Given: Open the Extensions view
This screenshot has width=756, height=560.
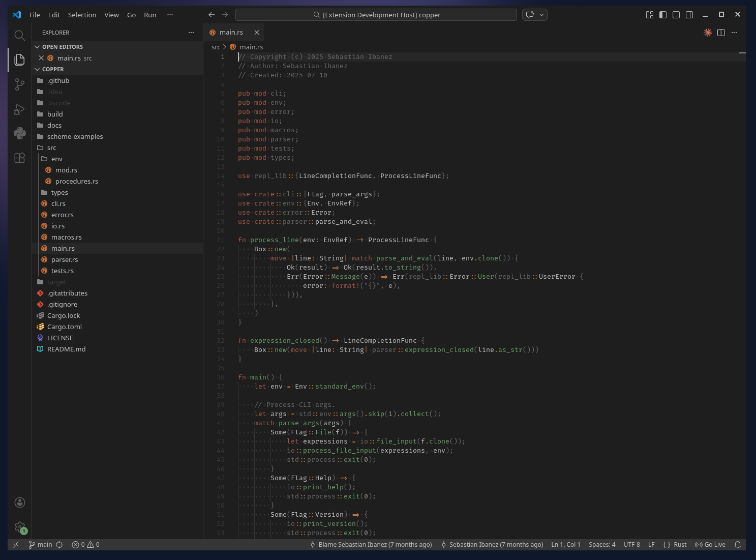Looking at the screenshot, I should [x=19, y=158].
